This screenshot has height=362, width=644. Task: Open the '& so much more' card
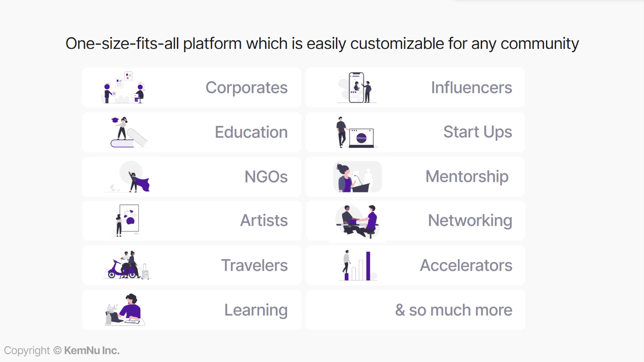coord(415,310)
